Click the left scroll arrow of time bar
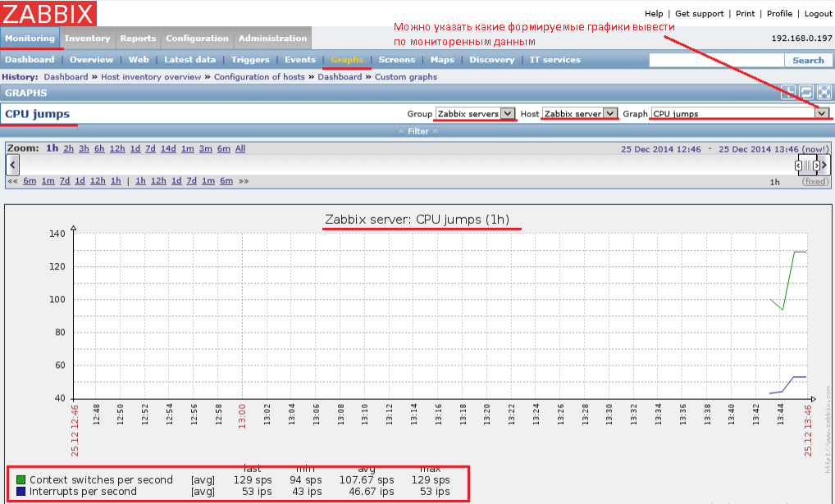 13,165
